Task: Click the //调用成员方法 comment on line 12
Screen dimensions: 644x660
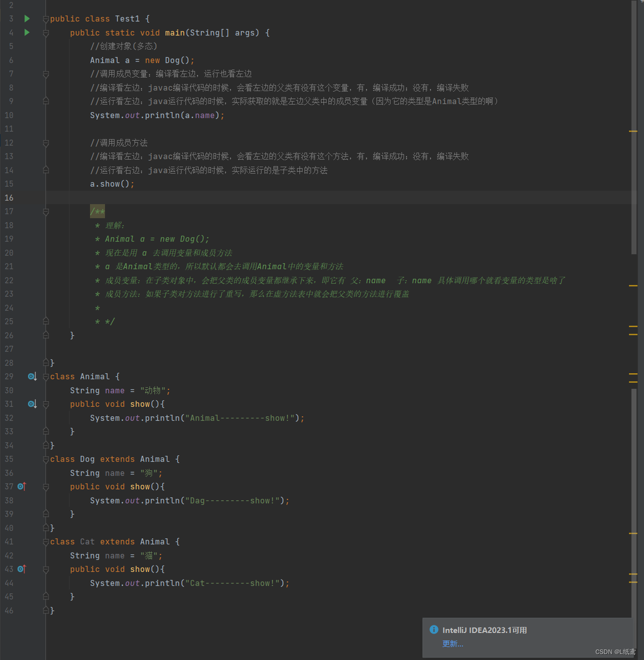Action: click(x=119, y=143)
